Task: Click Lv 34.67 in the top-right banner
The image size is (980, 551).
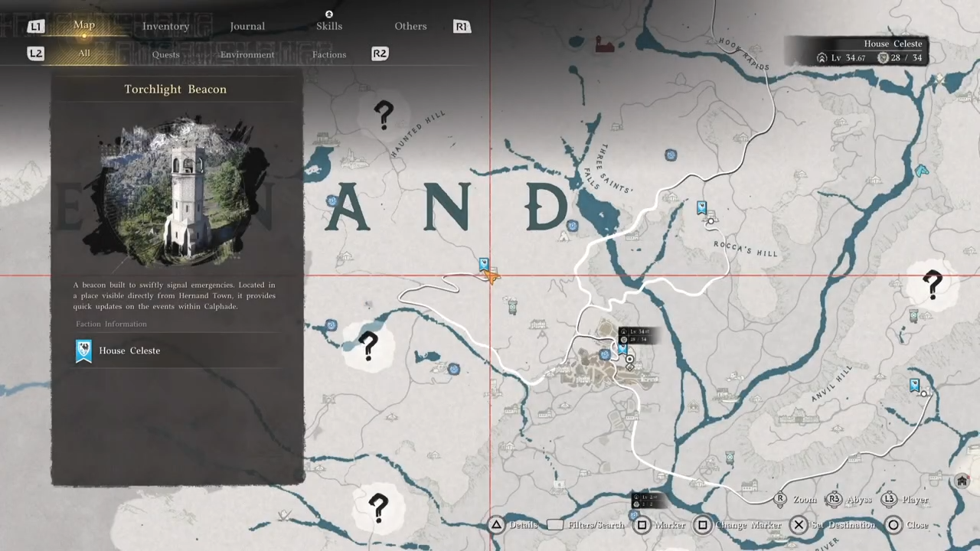Action: (x=848, y=58)
